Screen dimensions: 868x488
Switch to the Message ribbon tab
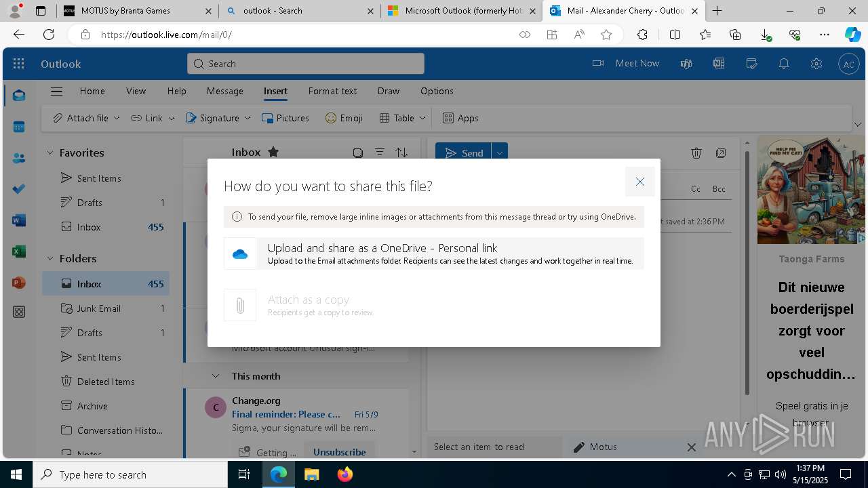tap(224, 91)
